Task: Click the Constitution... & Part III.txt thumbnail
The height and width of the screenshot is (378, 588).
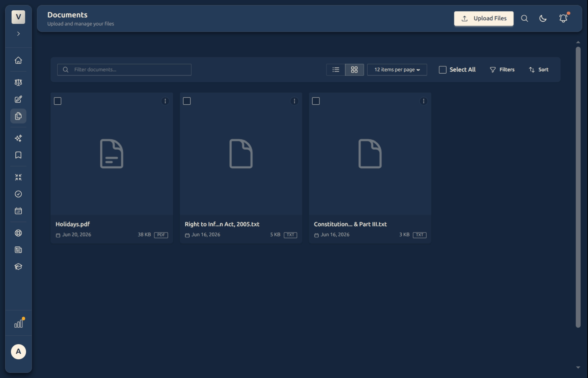Action: click(370, 154)
